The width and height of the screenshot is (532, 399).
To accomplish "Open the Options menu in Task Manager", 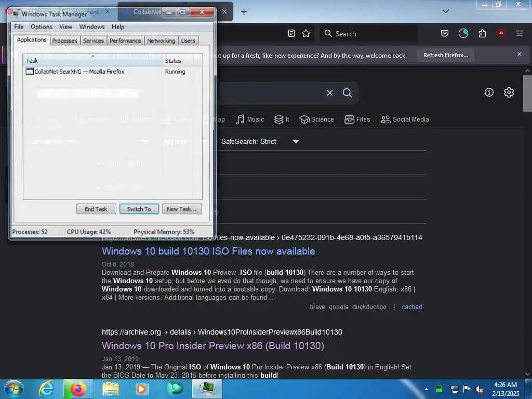I will coord(42,27).
